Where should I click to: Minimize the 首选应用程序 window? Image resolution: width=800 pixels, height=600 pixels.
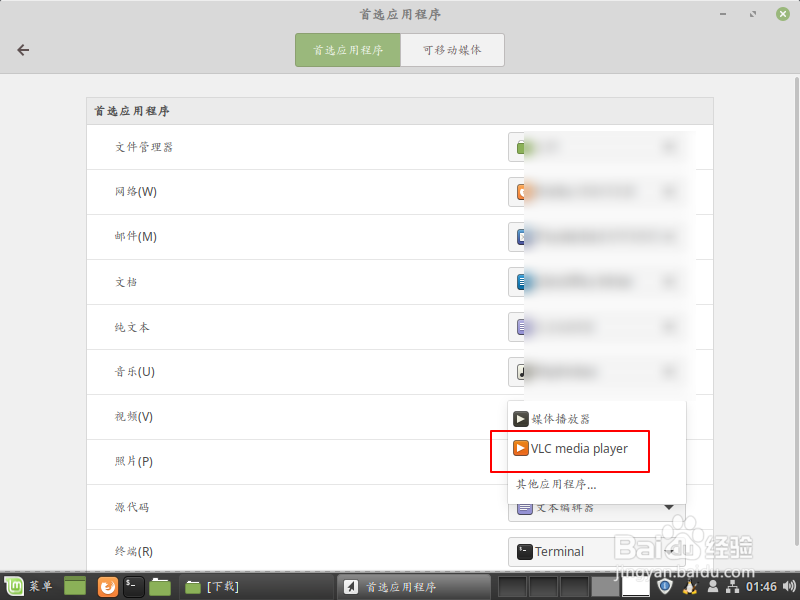(723, 14)
